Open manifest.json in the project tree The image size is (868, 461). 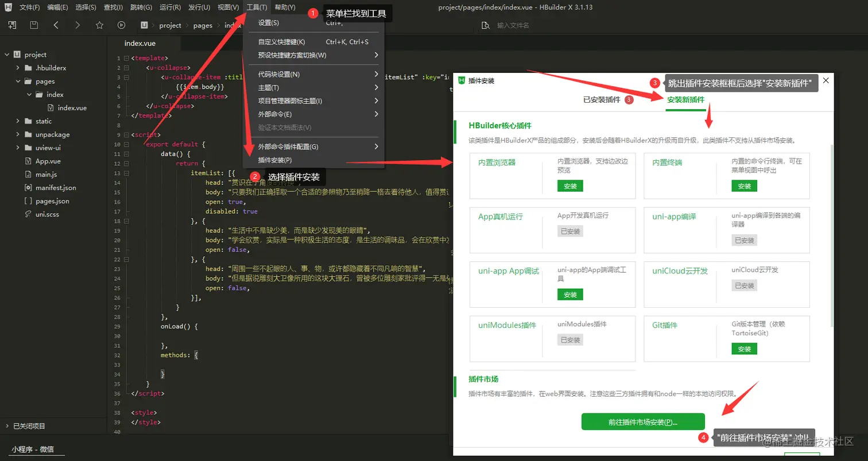50,188
